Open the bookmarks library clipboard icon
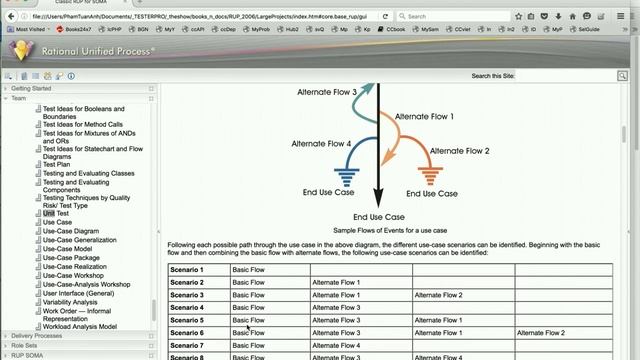Screen dimensions: 640x360 531,16
